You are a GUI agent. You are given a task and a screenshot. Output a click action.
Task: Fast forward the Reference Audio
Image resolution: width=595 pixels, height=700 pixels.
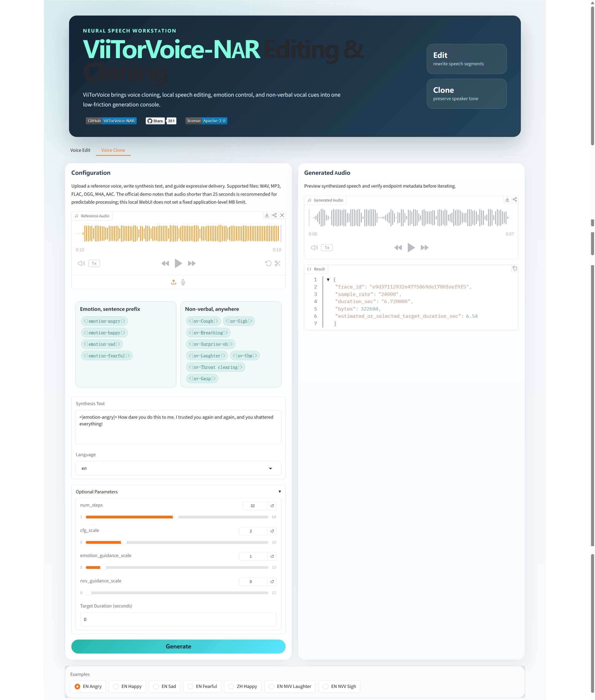pyautogui.click(x=192, y=263)
